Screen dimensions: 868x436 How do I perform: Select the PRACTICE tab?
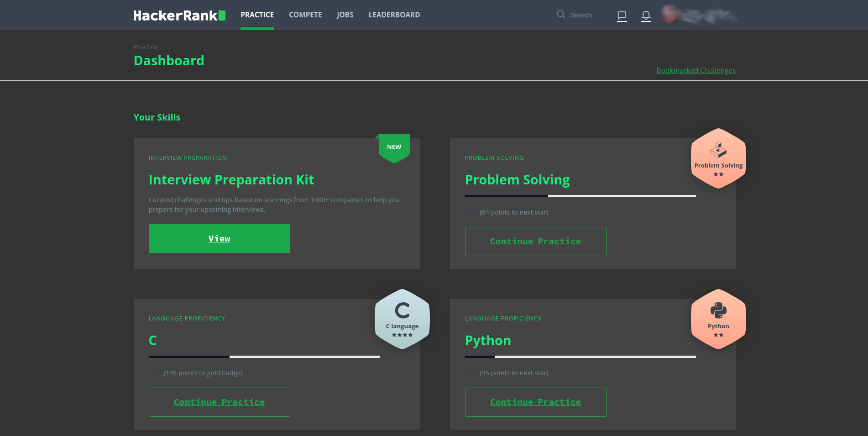click(257, 15)
